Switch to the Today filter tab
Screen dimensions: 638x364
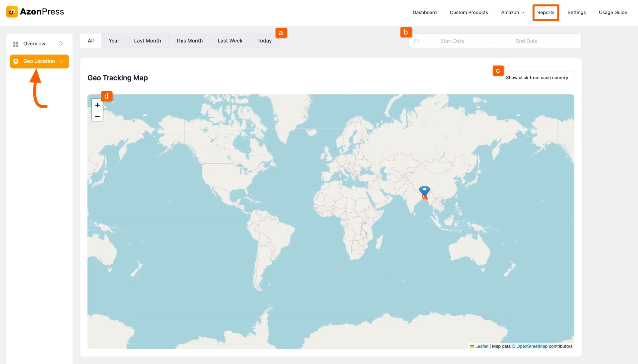(x=264, y=41)
